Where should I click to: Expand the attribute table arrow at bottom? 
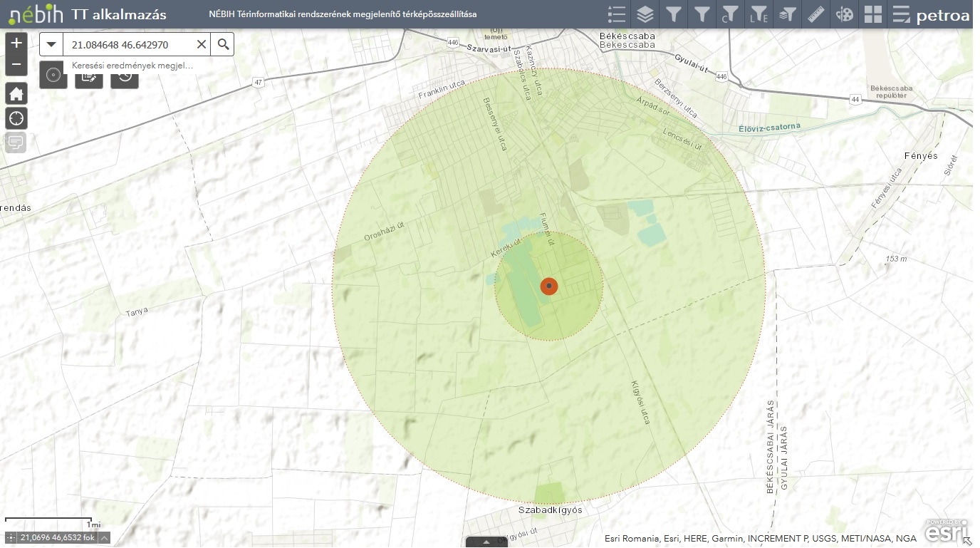pyautogui.click(x=486, y=542)
